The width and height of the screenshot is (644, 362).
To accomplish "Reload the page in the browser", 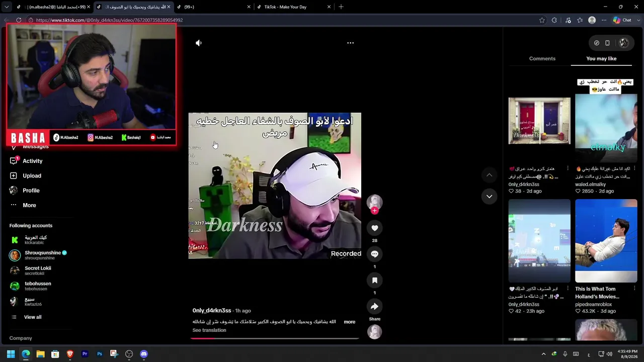I will [x=19, y=20].
